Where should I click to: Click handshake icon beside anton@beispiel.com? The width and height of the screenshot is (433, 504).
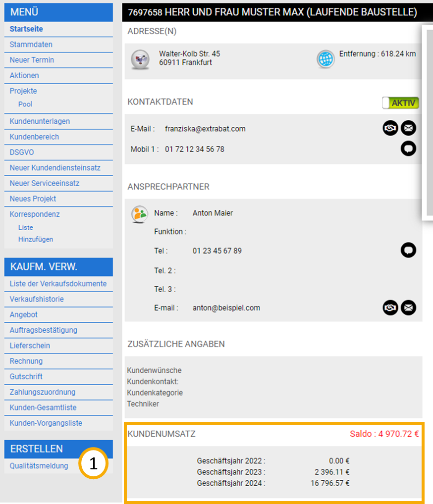[x=390, y=307]
